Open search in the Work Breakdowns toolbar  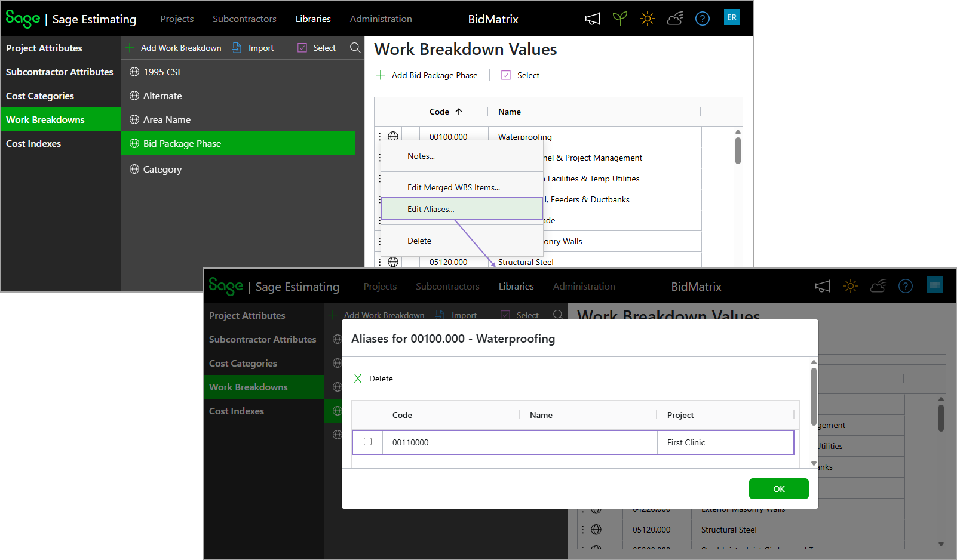[x=355, y=48]
